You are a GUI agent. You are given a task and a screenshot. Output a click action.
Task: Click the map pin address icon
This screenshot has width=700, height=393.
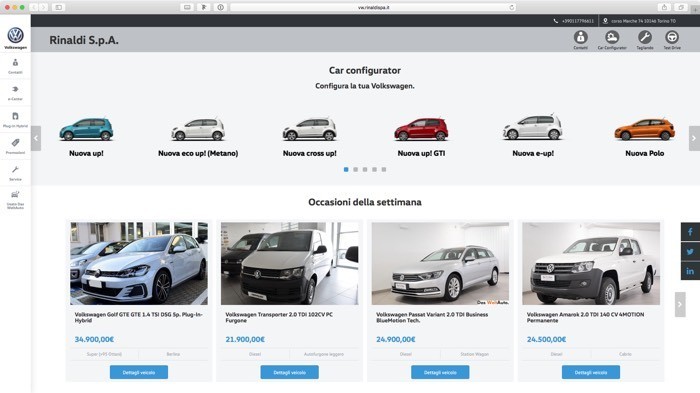(x=605, y=21)
